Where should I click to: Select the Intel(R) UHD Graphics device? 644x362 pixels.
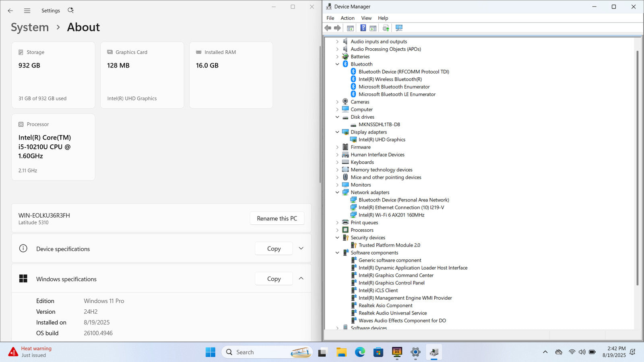point(382,140)
